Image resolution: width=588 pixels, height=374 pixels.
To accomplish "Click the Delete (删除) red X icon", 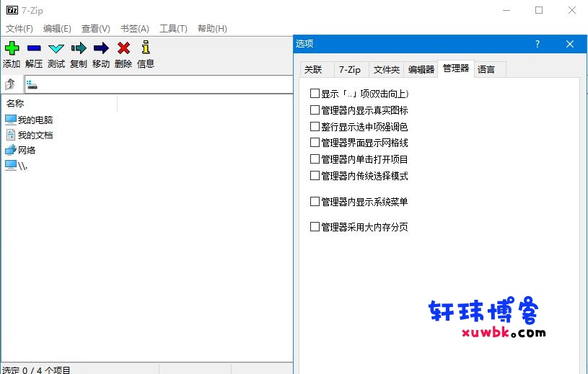I will tap(123, 48).
